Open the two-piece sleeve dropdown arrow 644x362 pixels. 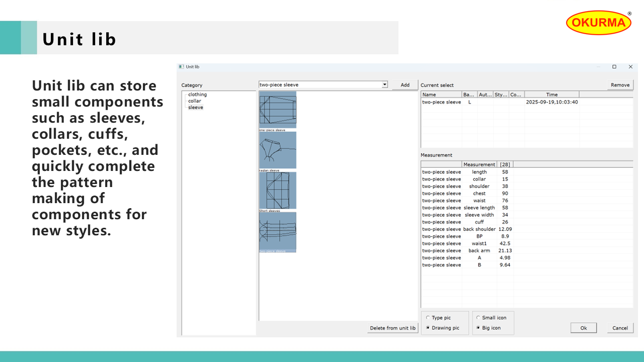point(384,85)
